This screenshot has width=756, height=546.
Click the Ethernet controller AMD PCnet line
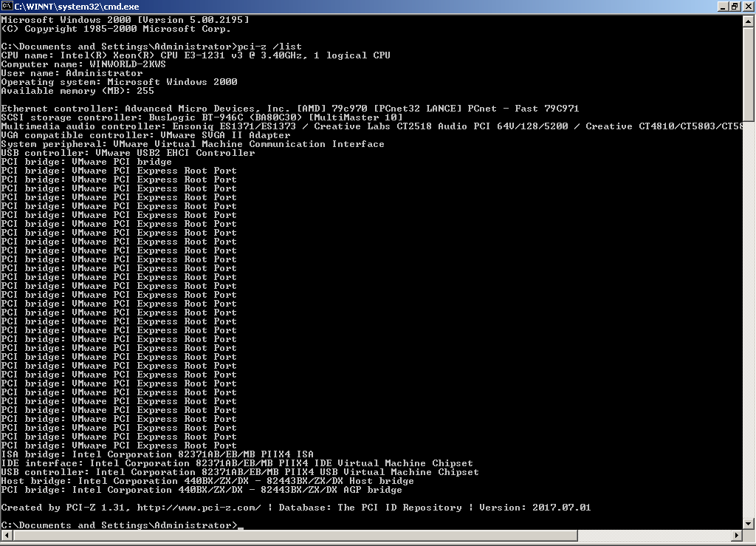[x=290, y=109]
